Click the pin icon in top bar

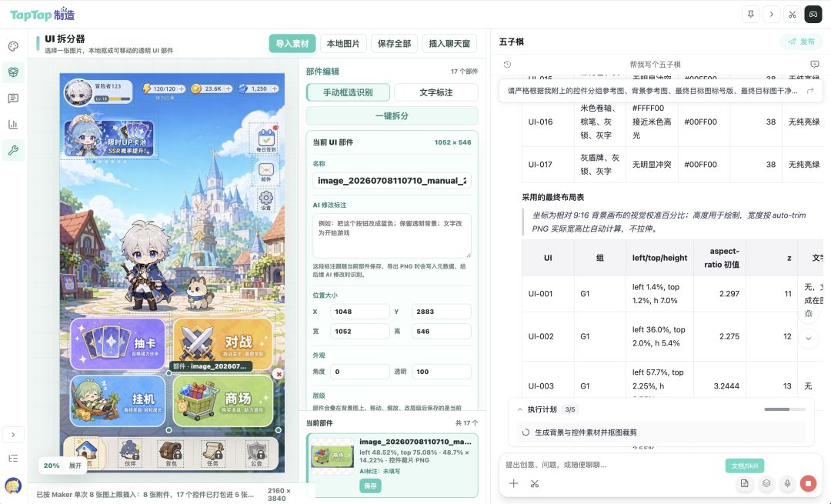tap(750, 15)
